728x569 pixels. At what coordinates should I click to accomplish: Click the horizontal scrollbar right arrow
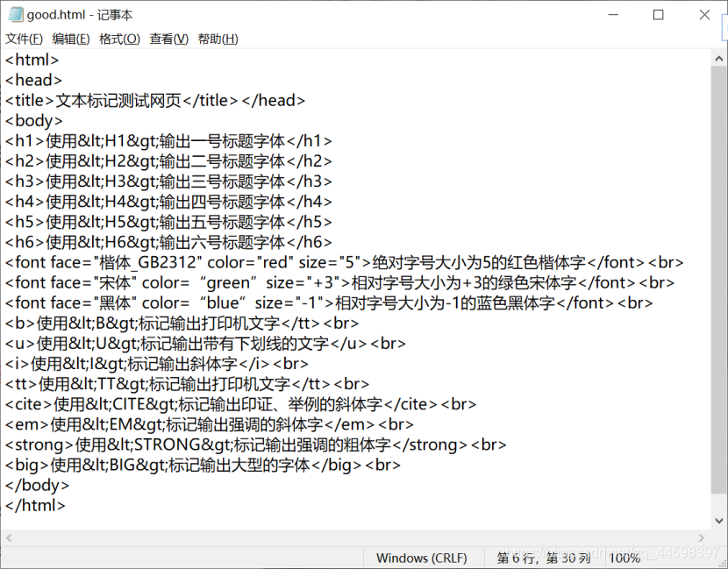tap(702, 538)
